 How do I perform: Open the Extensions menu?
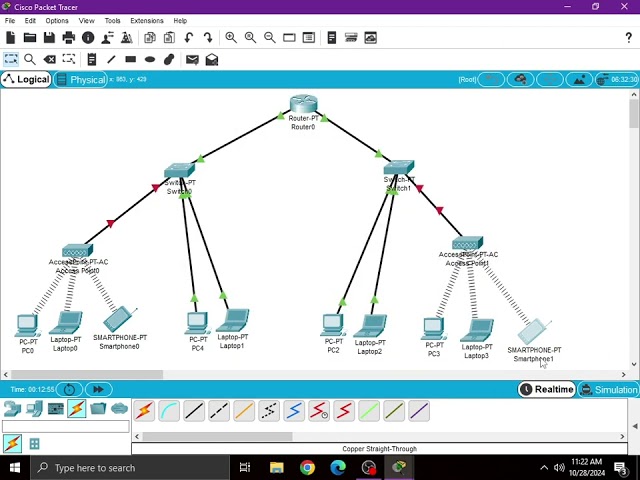pos(147,20)
